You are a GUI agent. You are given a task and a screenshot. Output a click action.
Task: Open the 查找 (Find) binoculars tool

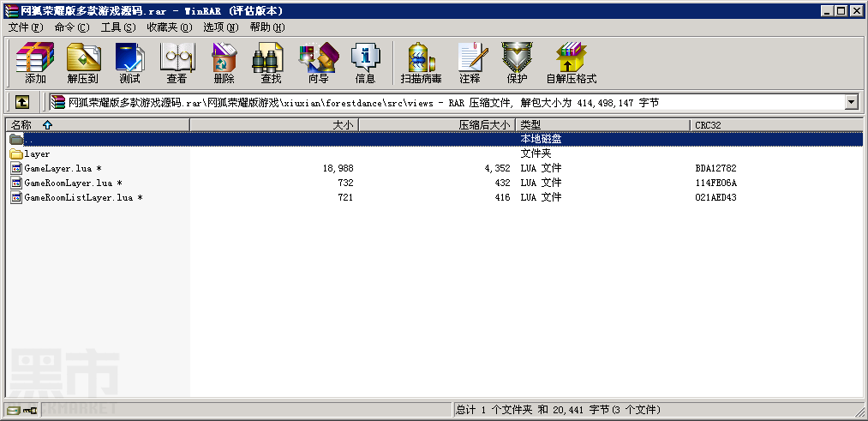click(x=271, y=63)
